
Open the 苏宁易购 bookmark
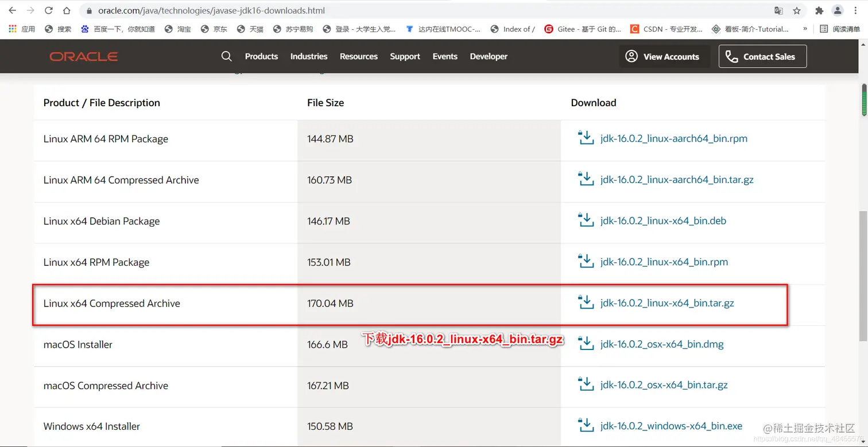coord(293,29)
